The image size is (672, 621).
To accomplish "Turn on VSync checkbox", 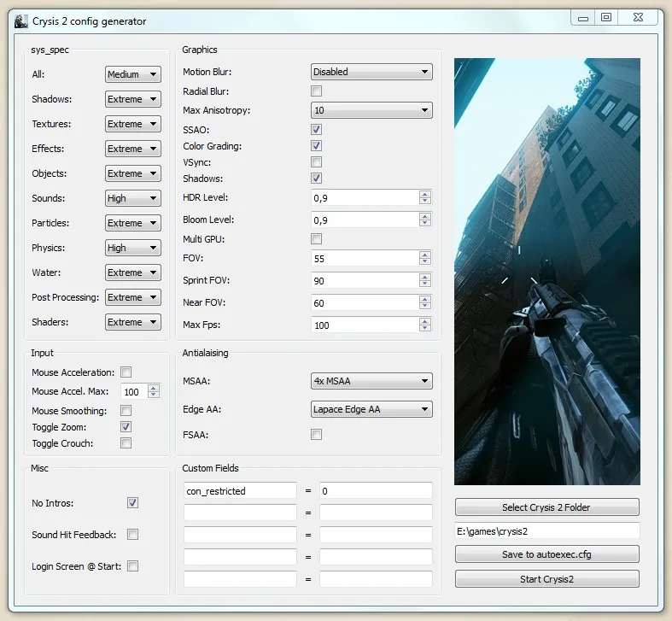I will pos(316,162).
